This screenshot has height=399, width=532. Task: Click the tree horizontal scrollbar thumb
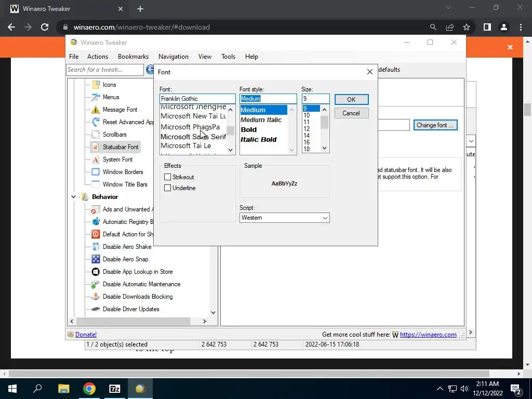point(133,321)
